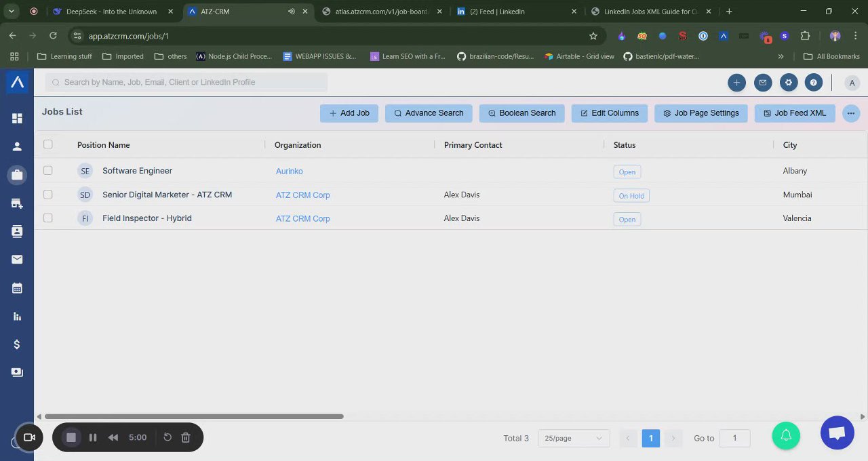The width and height of the screenshot is (868, 461).
Task: Switch to LinkedIn Jobs XML Guide tab
Action: pos(651,12)
